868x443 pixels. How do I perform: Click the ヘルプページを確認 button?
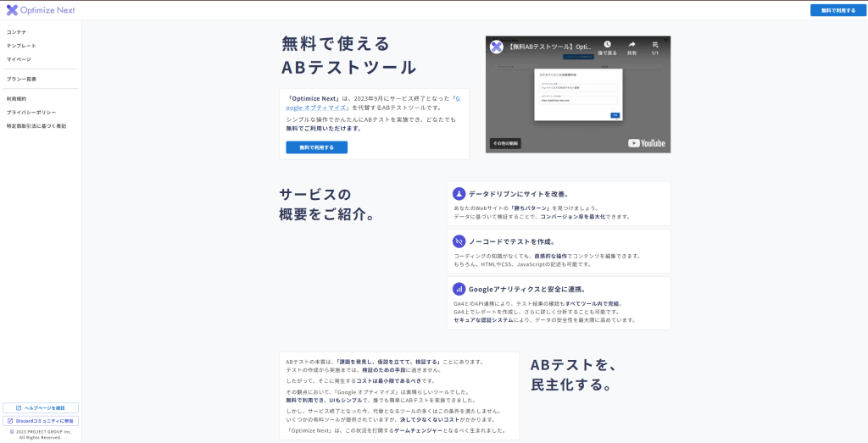[x=41, y=408]
